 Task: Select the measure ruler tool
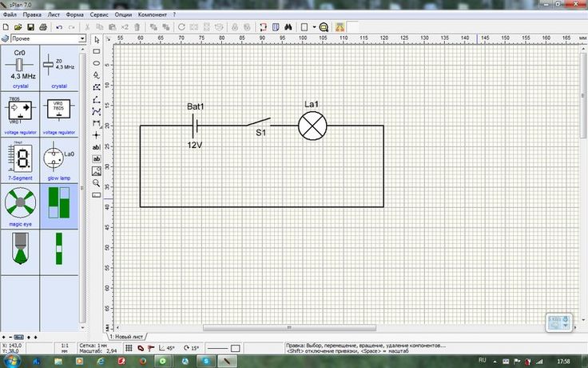97,195
